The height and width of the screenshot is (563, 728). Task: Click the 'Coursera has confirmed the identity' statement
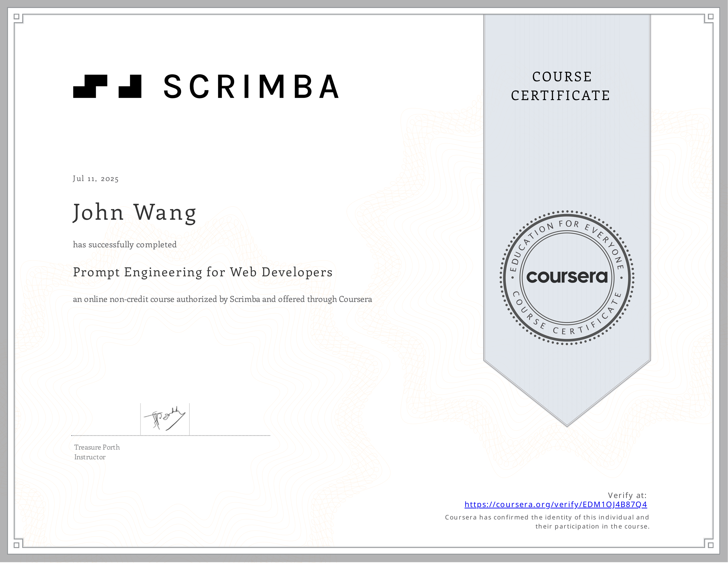coord(547,517)
